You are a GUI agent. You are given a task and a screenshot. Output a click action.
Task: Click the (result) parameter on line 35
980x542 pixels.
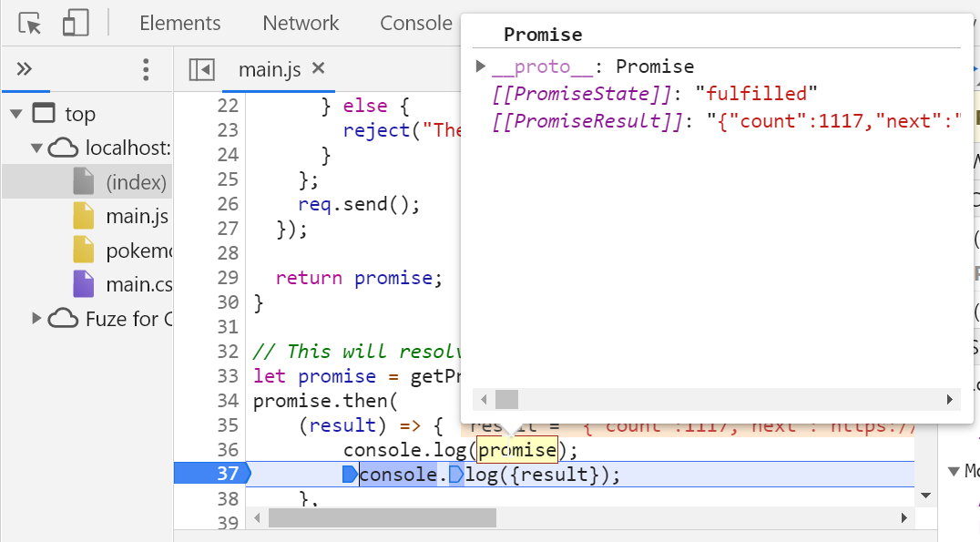[x=342, y=425]
